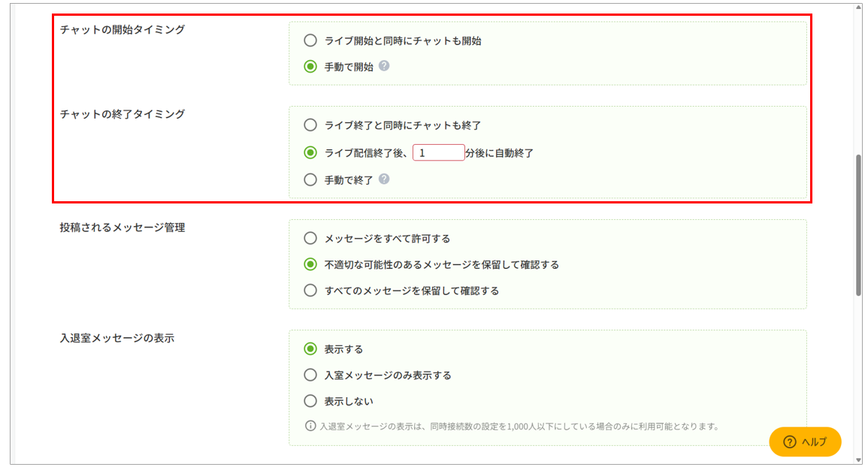
Task: Click help icon next to 手動で終了
Action: (383, 179)
